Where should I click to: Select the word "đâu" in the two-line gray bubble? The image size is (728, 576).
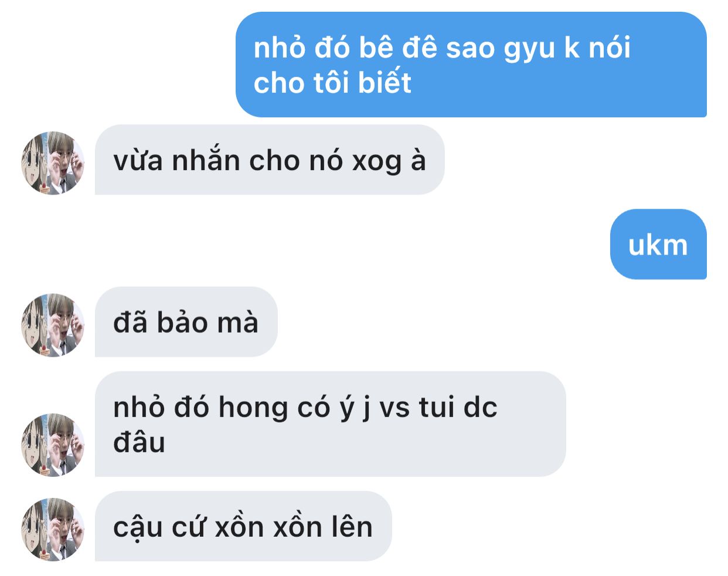coord(139,442)
